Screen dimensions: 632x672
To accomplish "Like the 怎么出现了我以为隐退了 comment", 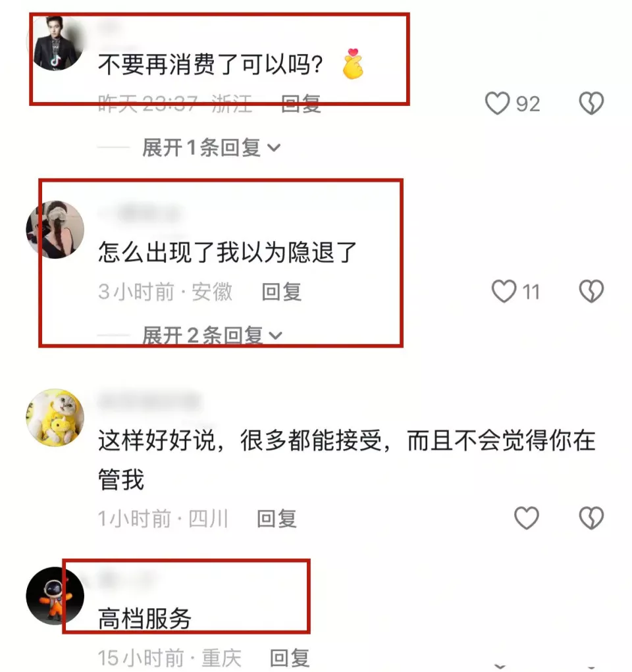I will pyautogui.click(x=504, y=292).
